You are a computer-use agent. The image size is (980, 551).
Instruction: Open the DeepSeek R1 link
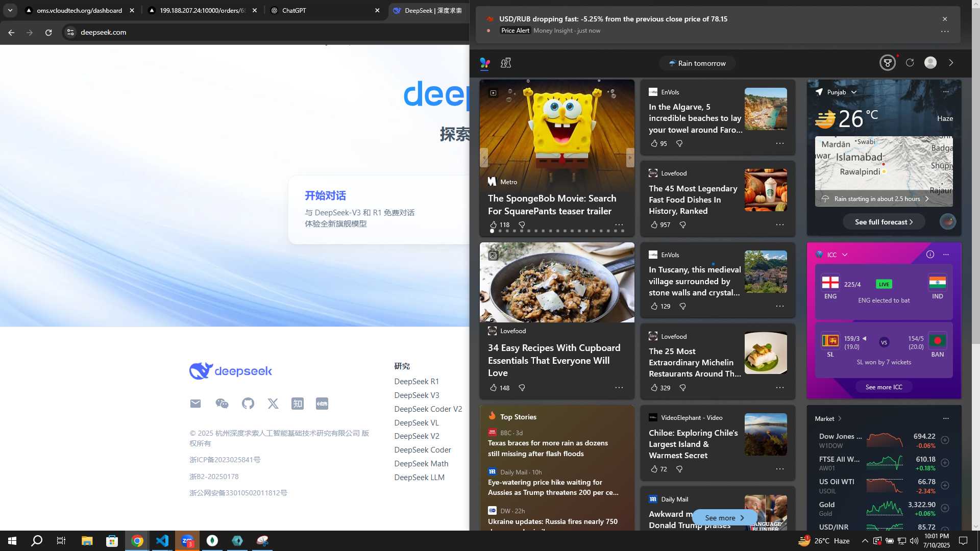[x=416, y=382]
